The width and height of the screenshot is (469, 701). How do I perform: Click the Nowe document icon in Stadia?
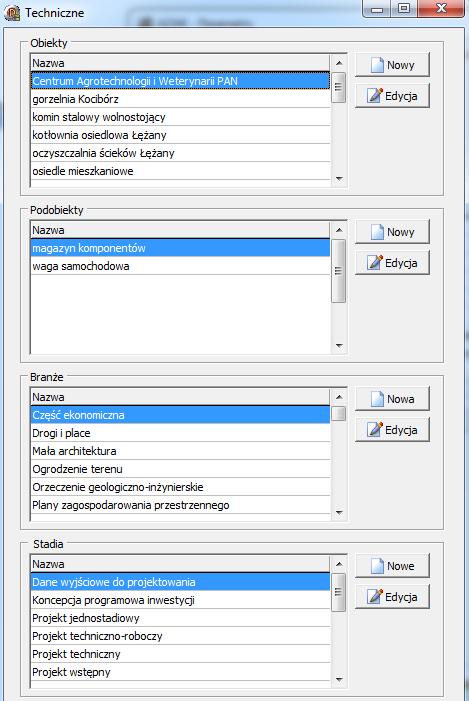click(377, 566)
